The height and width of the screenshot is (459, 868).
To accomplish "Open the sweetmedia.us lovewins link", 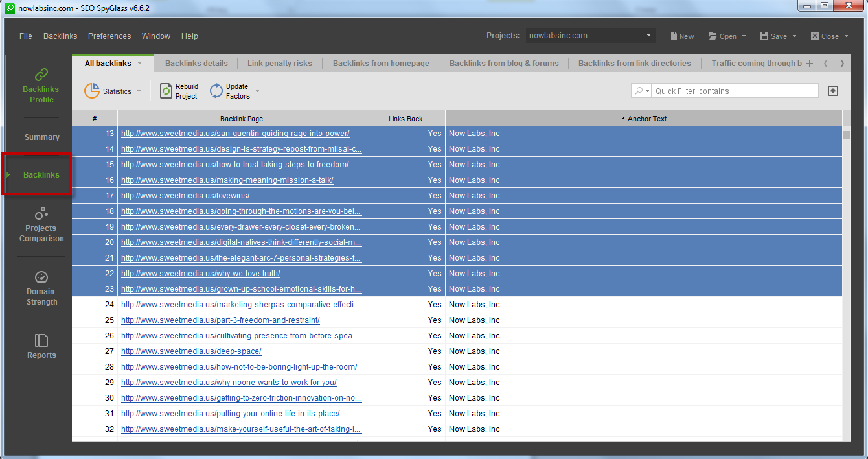I will pyautogui.click(x=185, y=196).
